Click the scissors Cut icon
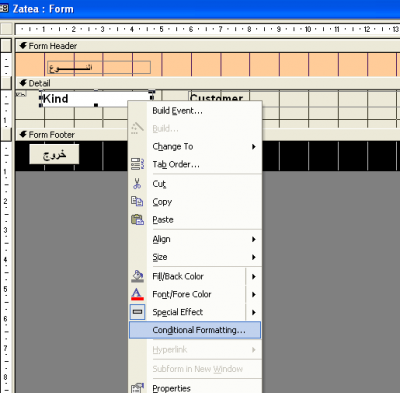This screenshot has height=393, width=400. click(x=137, y=184)
